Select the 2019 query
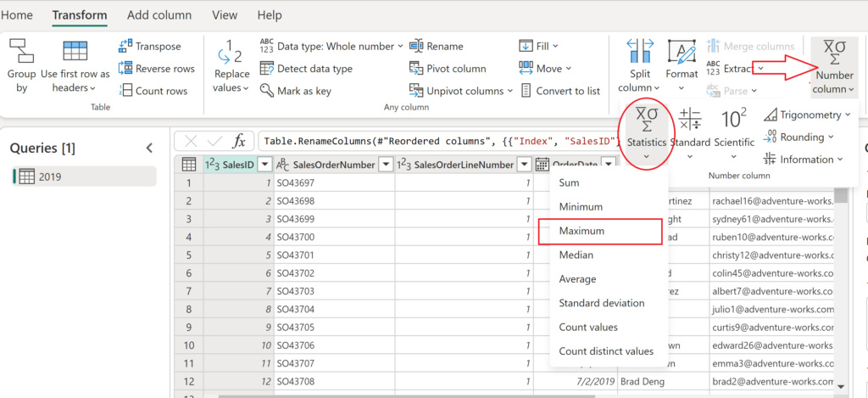Image resolution: width=868 pixels, height=398 pixels. pyautogui.click(x=84, y=177)
